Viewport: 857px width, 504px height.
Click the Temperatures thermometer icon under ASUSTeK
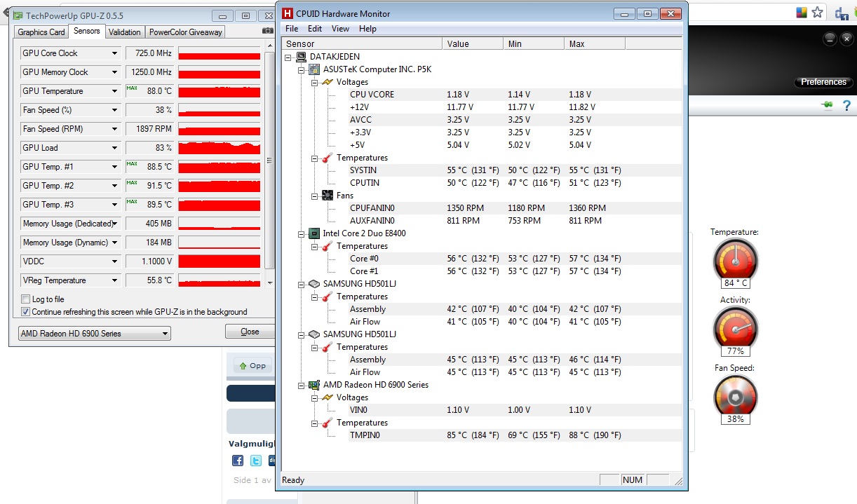328,158
